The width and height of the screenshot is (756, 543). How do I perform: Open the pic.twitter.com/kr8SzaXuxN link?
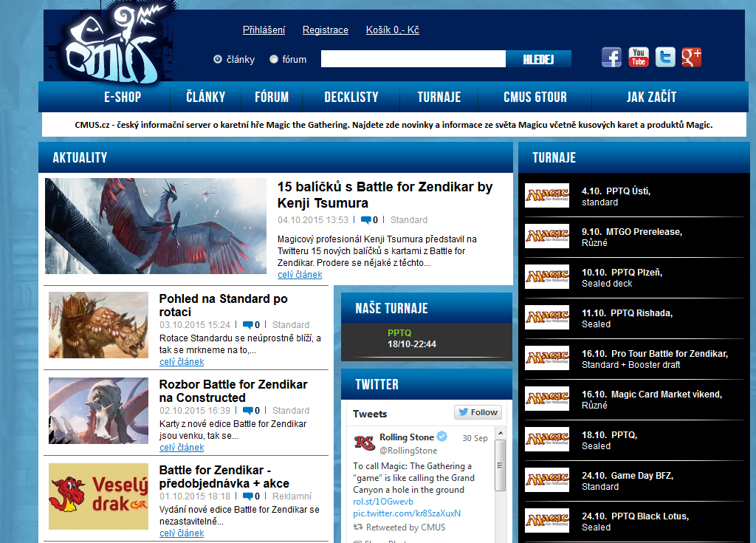[x=407, y=513]
